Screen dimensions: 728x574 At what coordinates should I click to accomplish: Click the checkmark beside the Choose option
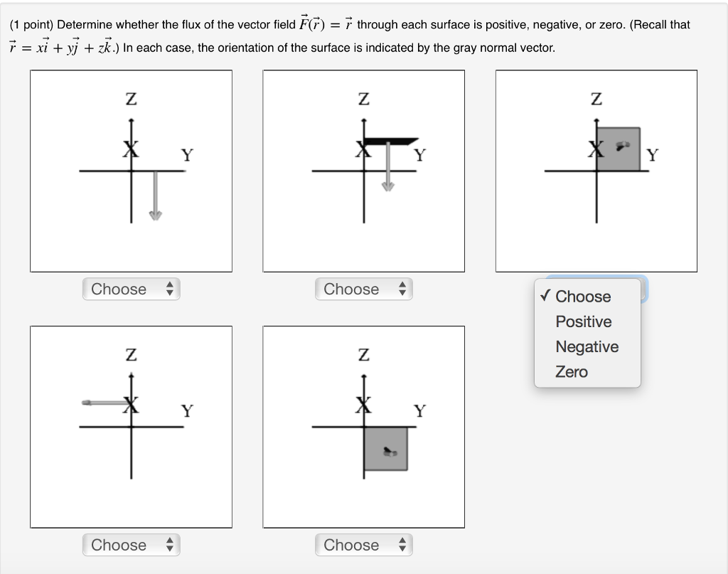coord(544,297)
